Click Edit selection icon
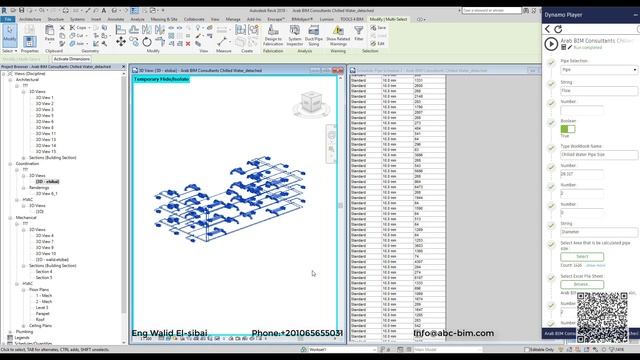 click(x=378, y=43)
